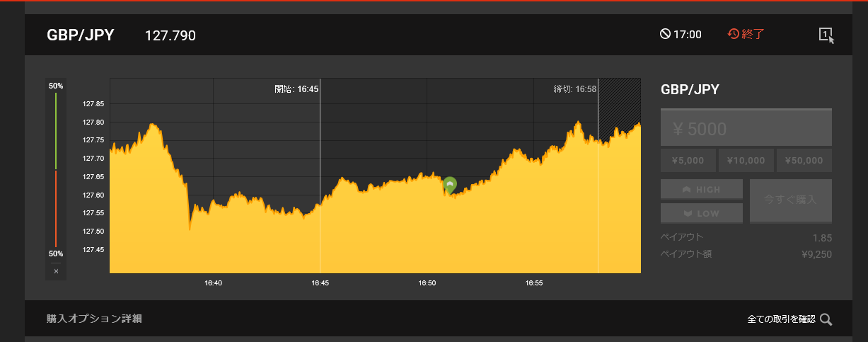This screenshot has width=868, height=342.
Task: Click the up-arrow icon in HIGH button
Action: (x=686, y=190)
